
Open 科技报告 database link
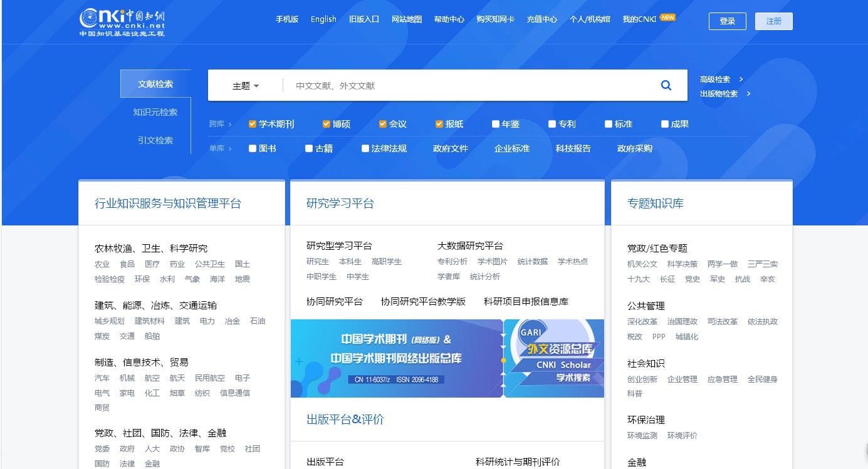click(573, 148)
